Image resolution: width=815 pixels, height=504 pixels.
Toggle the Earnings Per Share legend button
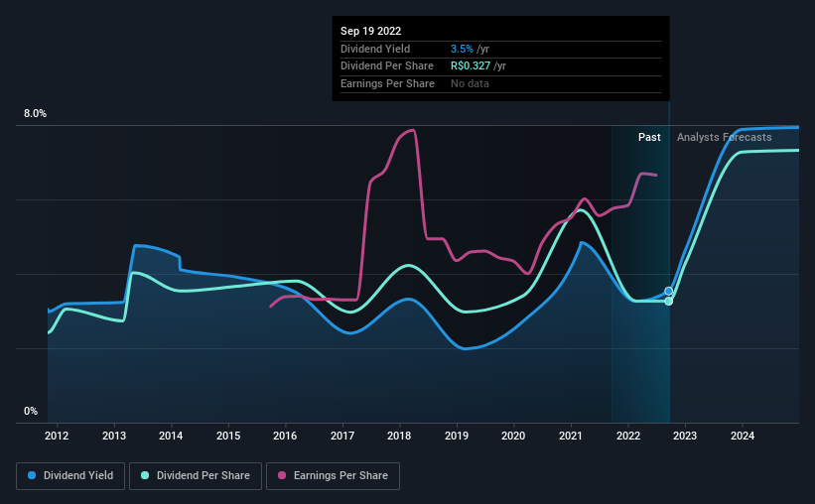(x=333, y=476)
